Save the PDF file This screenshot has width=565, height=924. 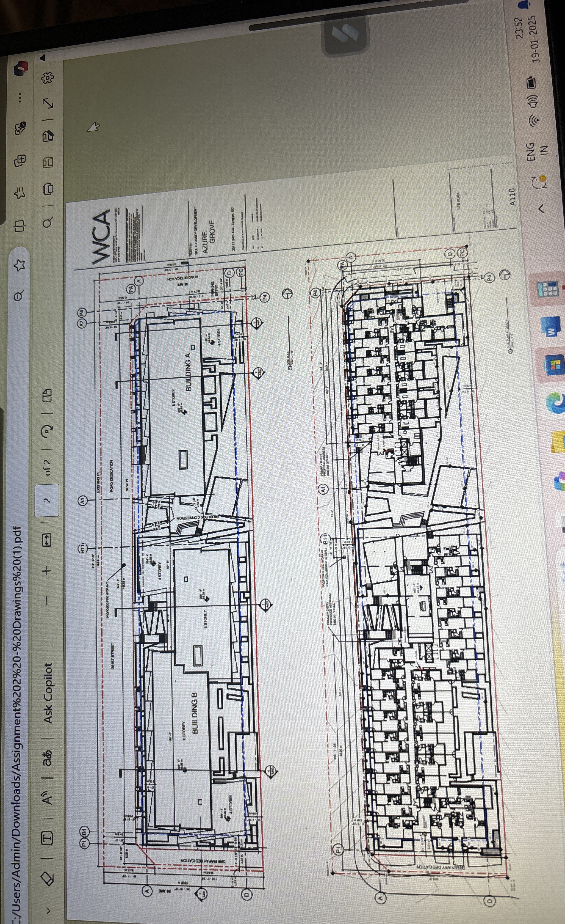pos(48,162)
